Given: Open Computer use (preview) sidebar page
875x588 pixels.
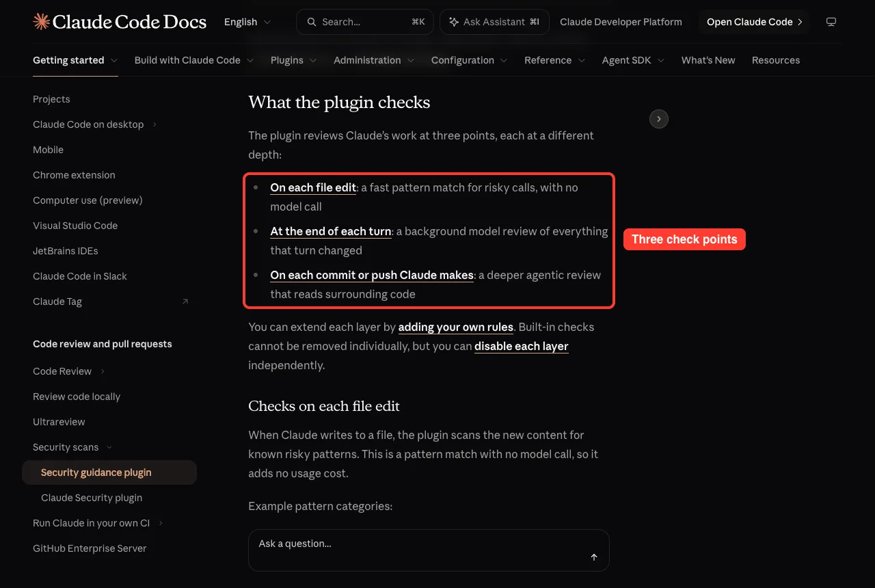Looking at the screenshot, I should (x=87, y=200).
